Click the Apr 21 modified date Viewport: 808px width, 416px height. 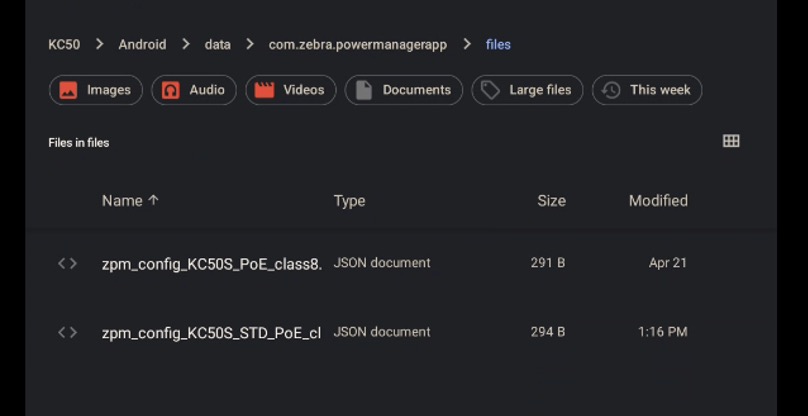[x=668, y=263]
